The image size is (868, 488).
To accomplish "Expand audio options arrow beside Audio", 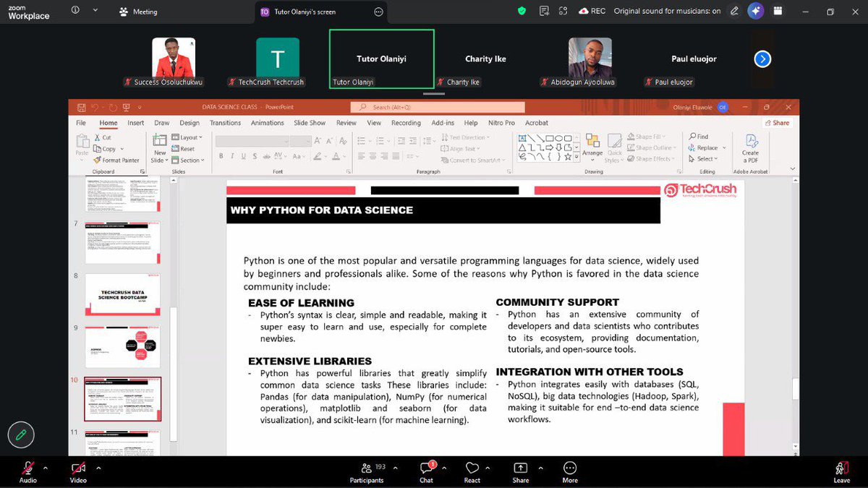I will tap(46, 467).
